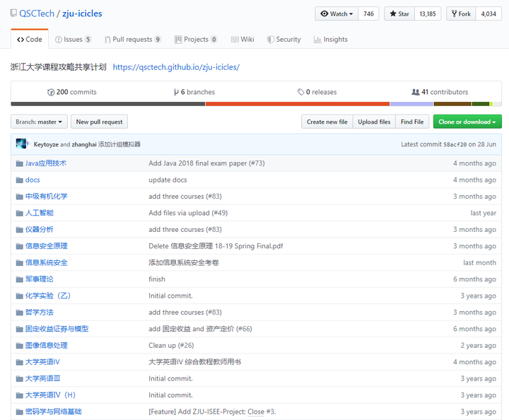View the 4,034 forks count
The image size is (509, 420).
tap(488, 13)
